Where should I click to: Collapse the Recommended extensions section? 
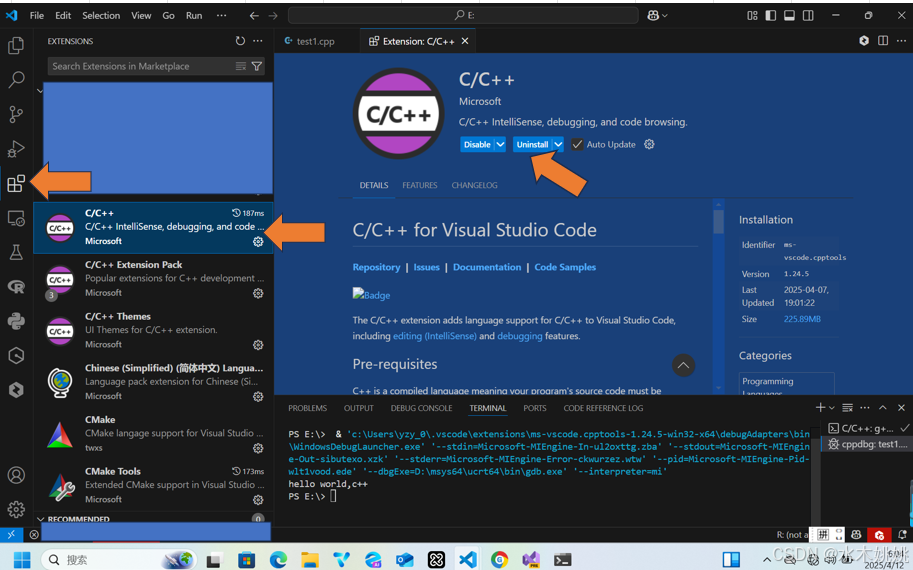point(40,518)
